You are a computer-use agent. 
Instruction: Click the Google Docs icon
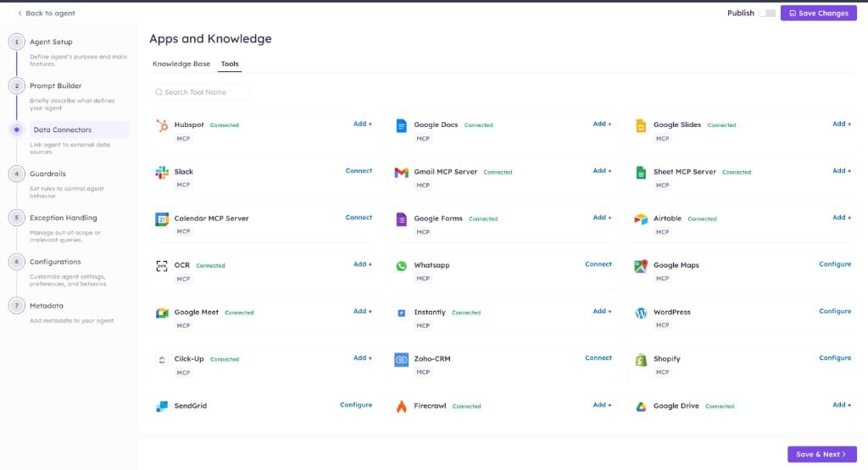coord(401,125)
